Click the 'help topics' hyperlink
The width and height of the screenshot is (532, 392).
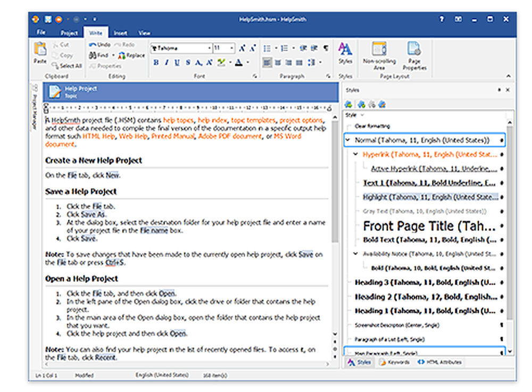click(178, 120)
